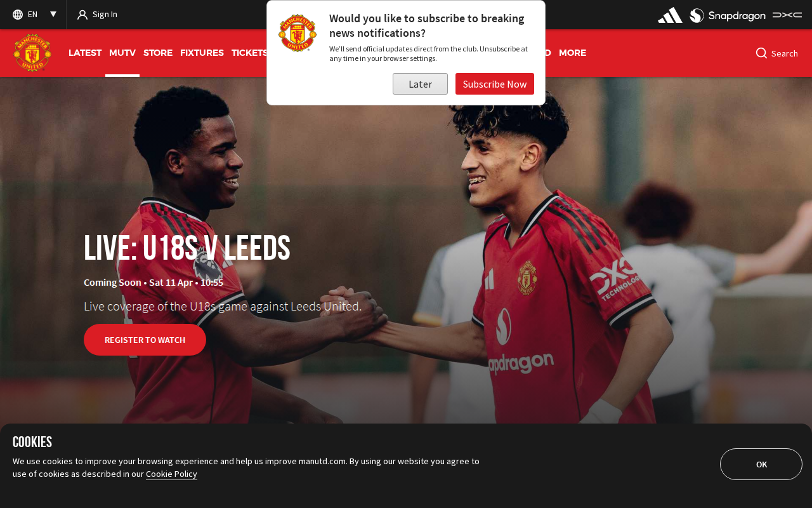Screen dimensions: 812x508
Task: Open the MORE navigation menu
Action: (572, 53)
